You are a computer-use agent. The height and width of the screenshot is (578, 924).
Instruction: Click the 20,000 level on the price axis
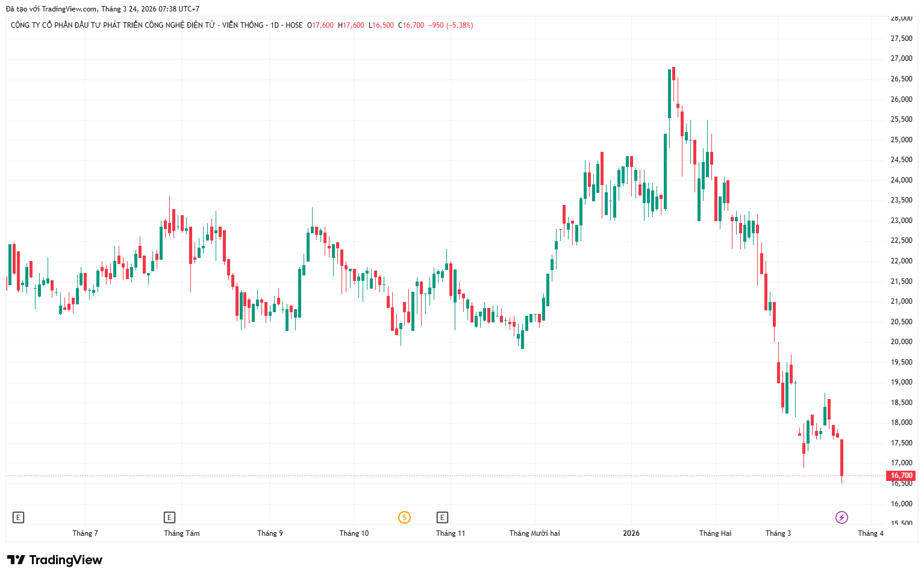(x=901, y=342)
